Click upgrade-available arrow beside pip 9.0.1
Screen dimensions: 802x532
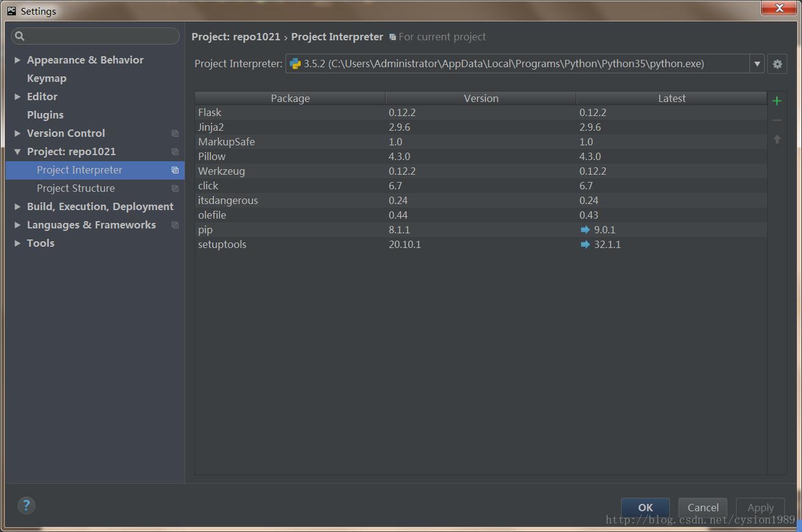(585, 230)
